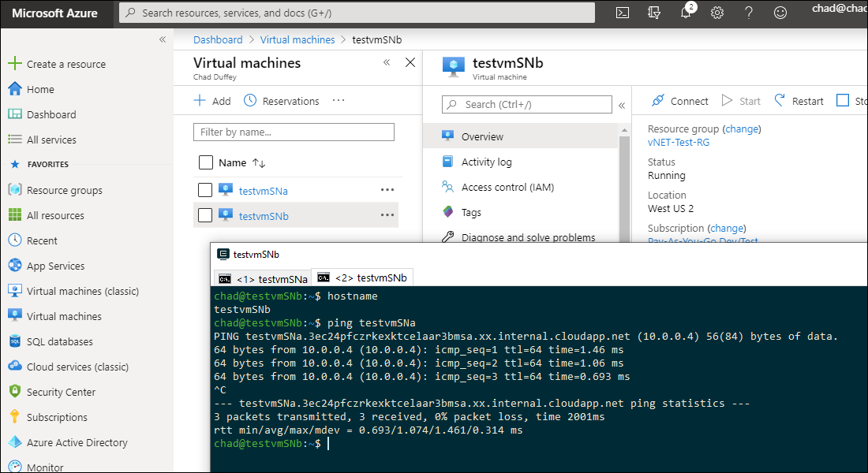868x473 pixels.
Task: Collapse the testvmSNb resource menu
Action: pos(622,105)
